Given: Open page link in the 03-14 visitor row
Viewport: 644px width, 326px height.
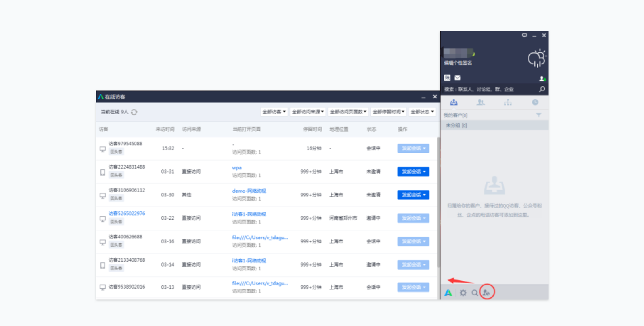Looking at the screenshot, I should (249, 261).
